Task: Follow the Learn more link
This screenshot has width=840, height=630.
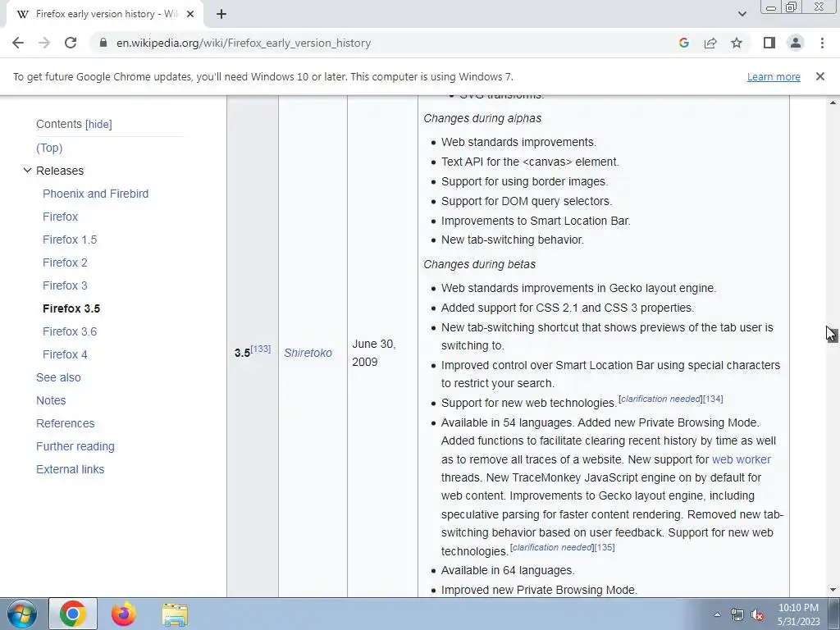Action: 774,76
